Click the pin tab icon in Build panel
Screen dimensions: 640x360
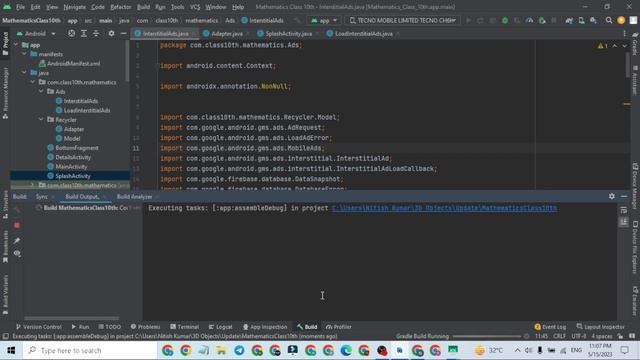pyautogui.click(x=17, y=240)
